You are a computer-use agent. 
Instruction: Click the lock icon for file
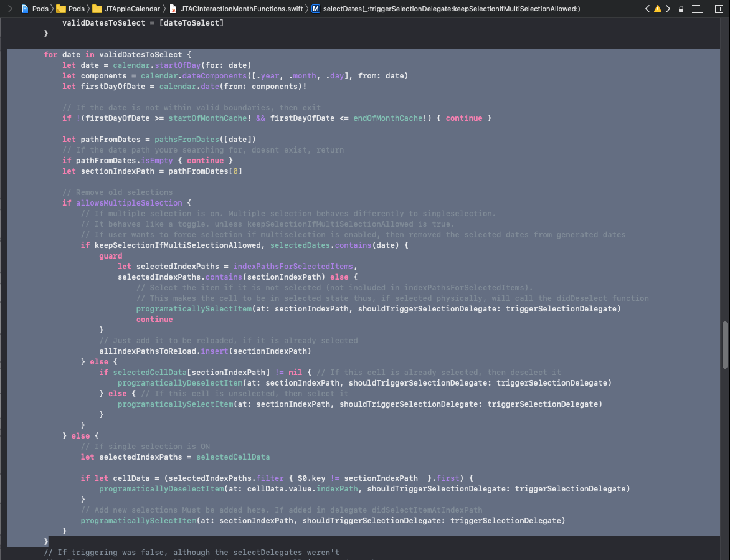tap(681, 9)
